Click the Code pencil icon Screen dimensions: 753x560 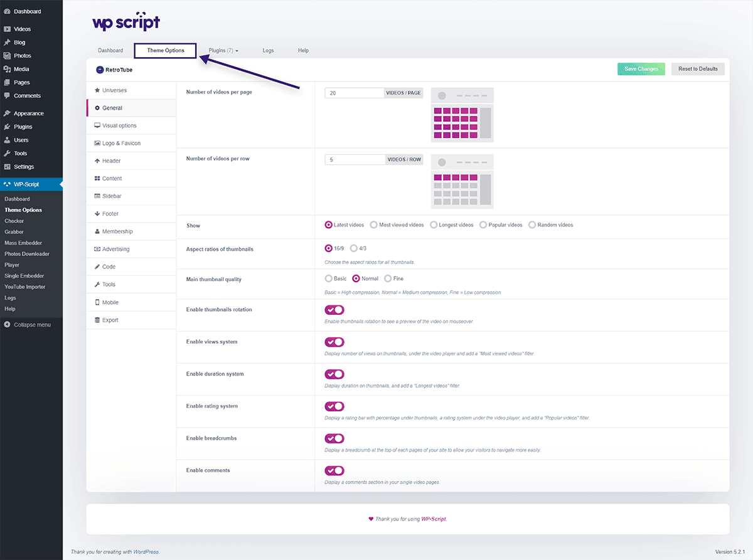tap(97, 267)
